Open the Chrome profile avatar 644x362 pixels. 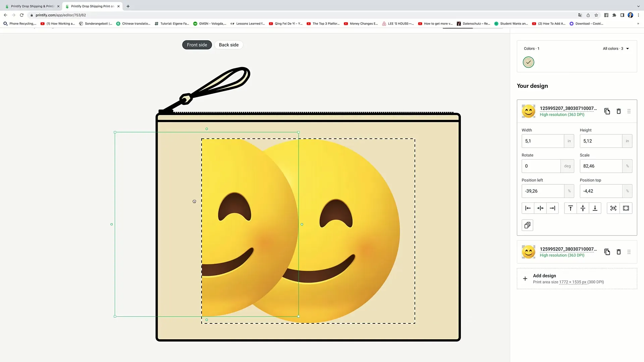click(x=630, y=15)
